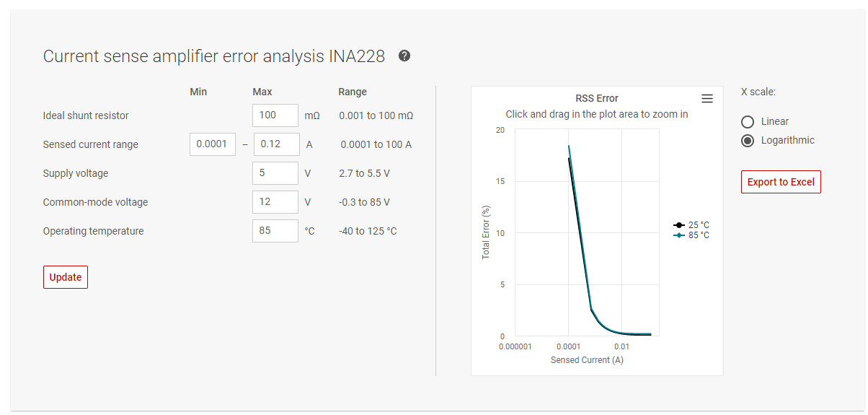868x415 pixels.
Task: Open the chart hamburger menu
Action: pos(707,99)
